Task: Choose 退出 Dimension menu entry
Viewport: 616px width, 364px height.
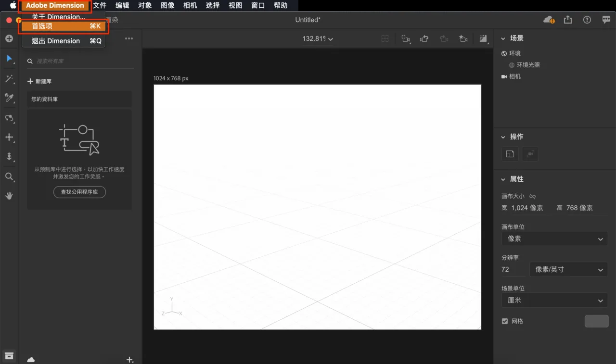Action: [x=64, y=41]
